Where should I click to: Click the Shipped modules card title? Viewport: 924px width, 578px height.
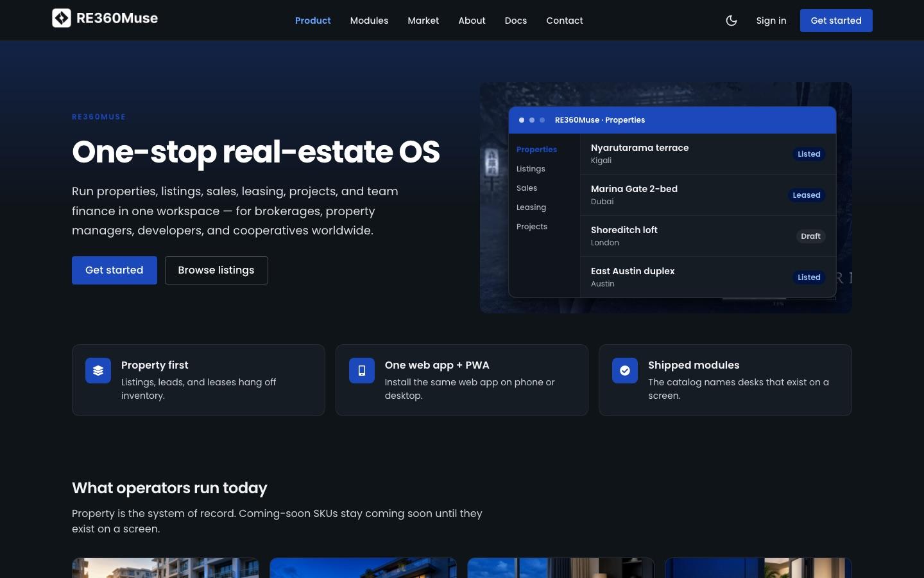coord(694,365)
